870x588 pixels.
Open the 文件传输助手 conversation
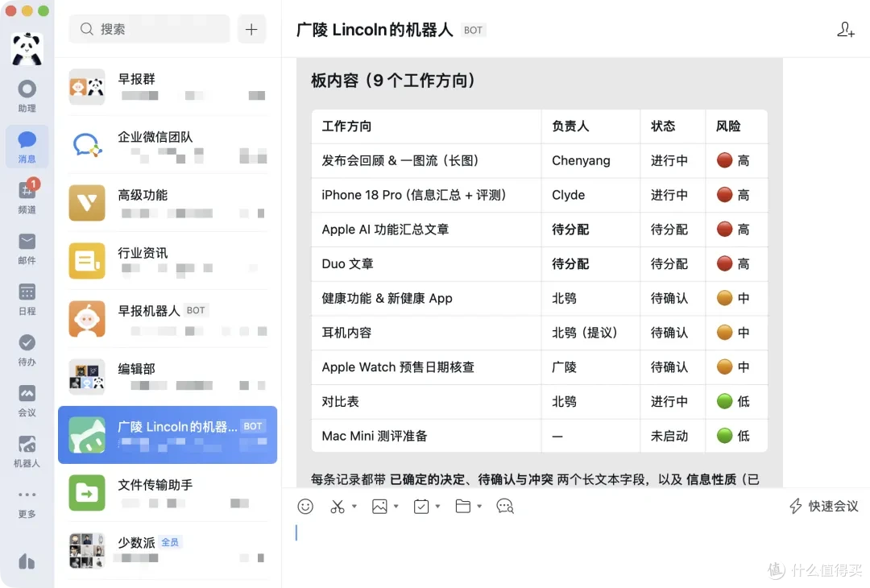pyautogui.click(x=168, y=493)
